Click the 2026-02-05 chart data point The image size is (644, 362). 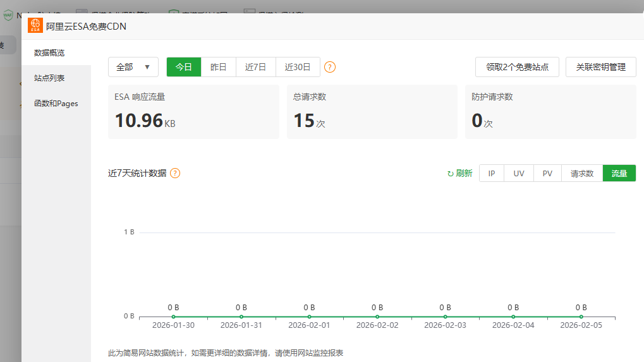(581, 317)
